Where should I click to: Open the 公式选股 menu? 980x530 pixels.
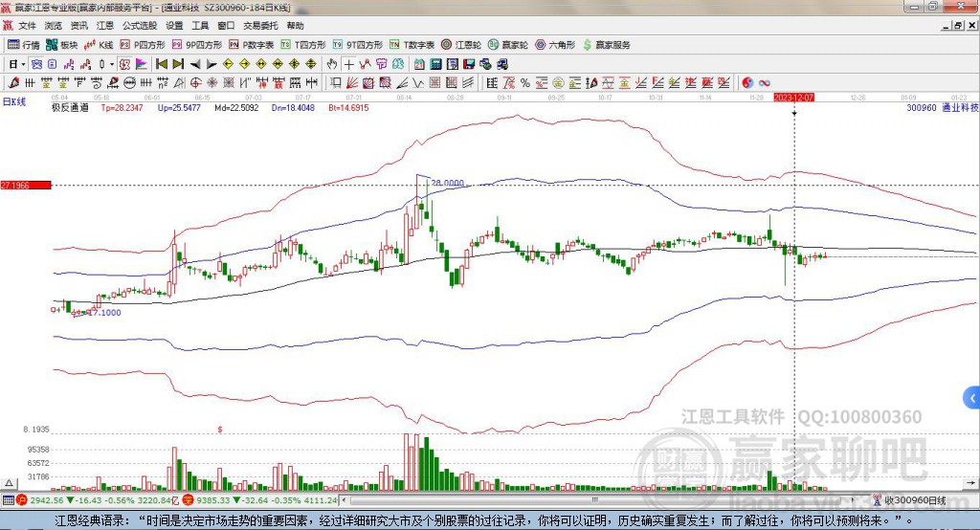click(140, 26)
